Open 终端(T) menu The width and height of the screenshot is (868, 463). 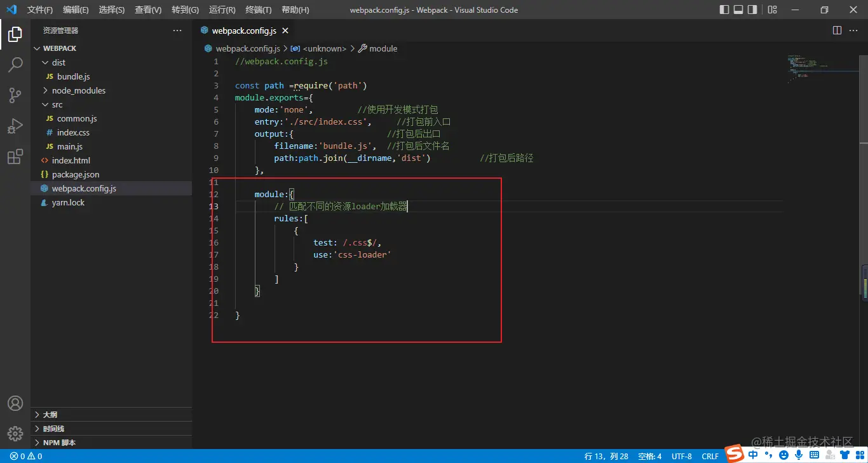pyautogui.click(x=258, y=10)
